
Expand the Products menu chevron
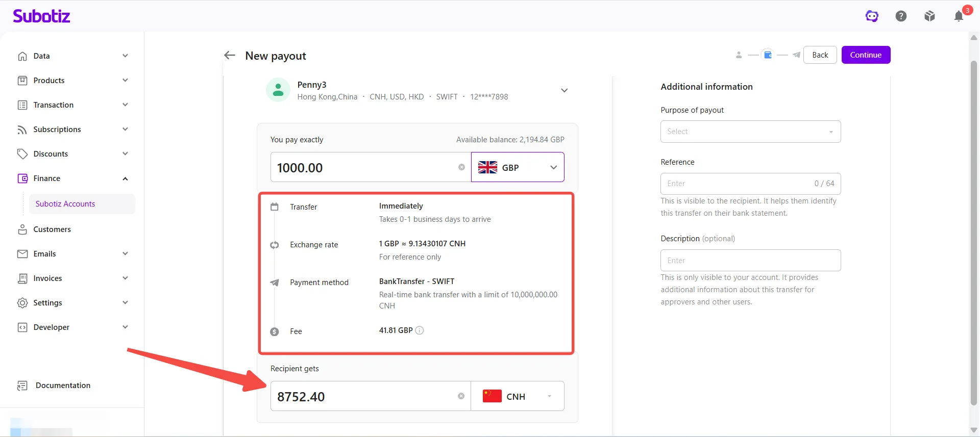pos(125,80)
